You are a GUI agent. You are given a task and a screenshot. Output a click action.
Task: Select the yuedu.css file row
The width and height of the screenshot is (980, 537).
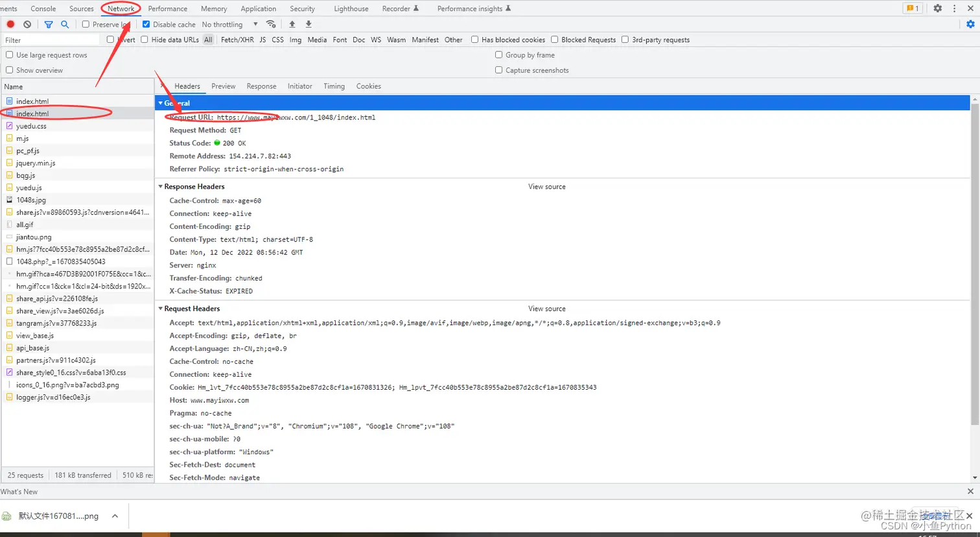pos(78,126)
